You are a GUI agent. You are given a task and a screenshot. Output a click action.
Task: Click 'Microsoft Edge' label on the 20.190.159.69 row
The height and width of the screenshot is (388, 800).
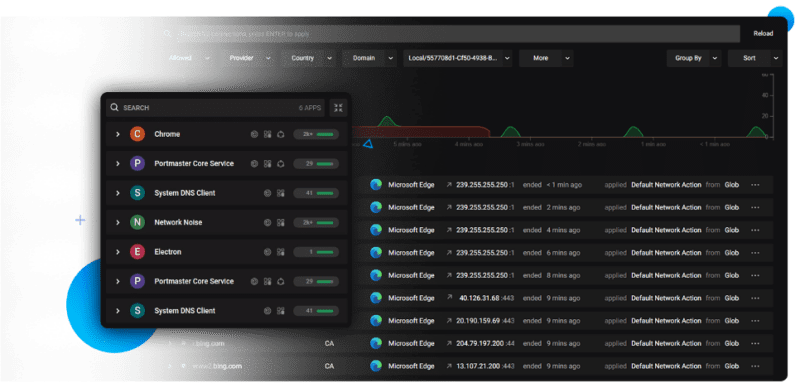(411, 321)
